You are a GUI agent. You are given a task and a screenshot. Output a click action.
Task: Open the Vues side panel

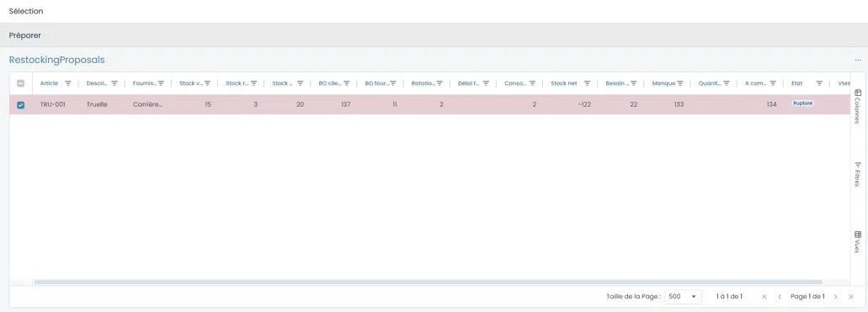(858, 241)
